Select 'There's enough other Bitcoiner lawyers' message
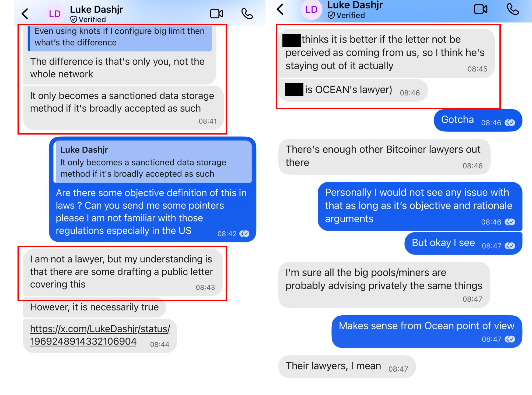532x395 pixels. [384, 157]
